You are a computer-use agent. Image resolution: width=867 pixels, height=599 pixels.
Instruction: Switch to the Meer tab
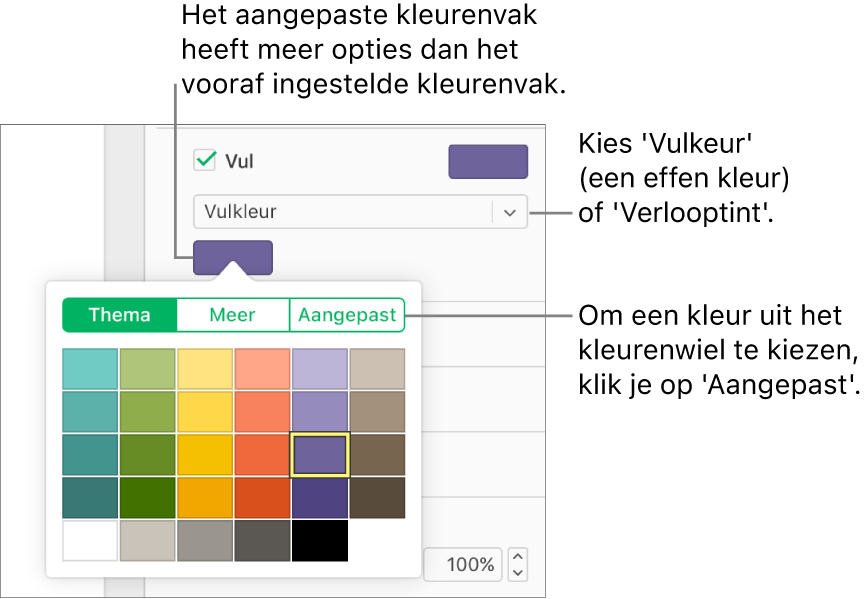click(x=232, y=315)
